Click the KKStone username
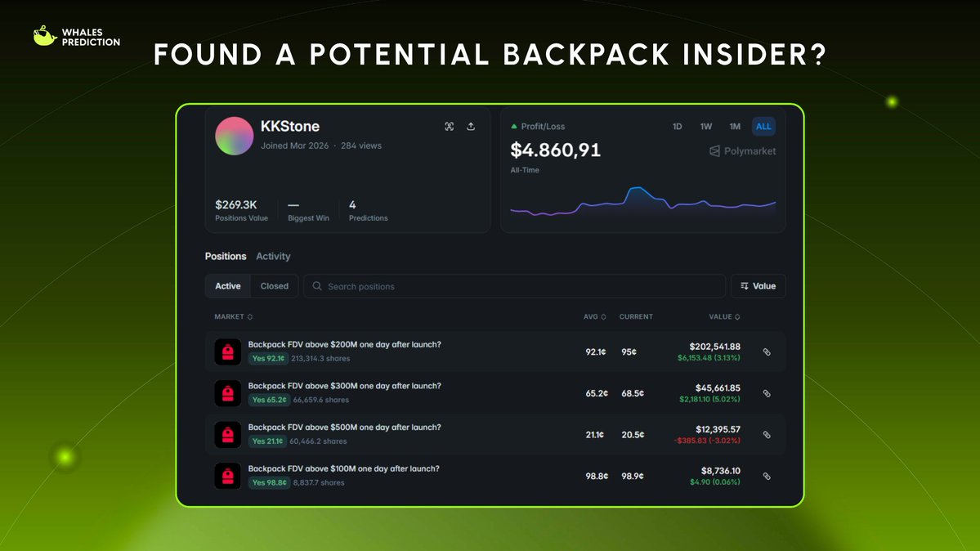980x551 pixels. [290, 127]
